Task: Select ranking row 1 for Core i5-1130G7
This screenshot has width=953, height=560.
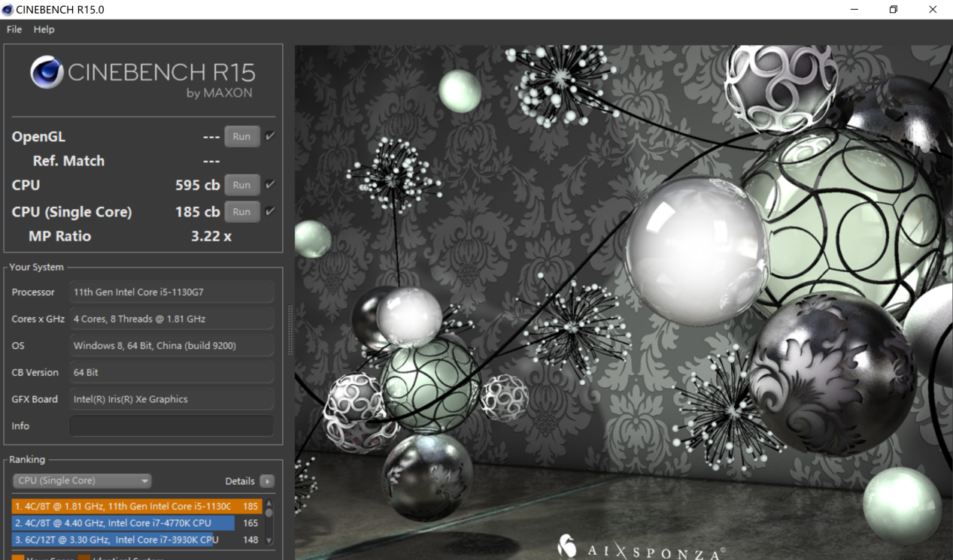Action: 136,507
